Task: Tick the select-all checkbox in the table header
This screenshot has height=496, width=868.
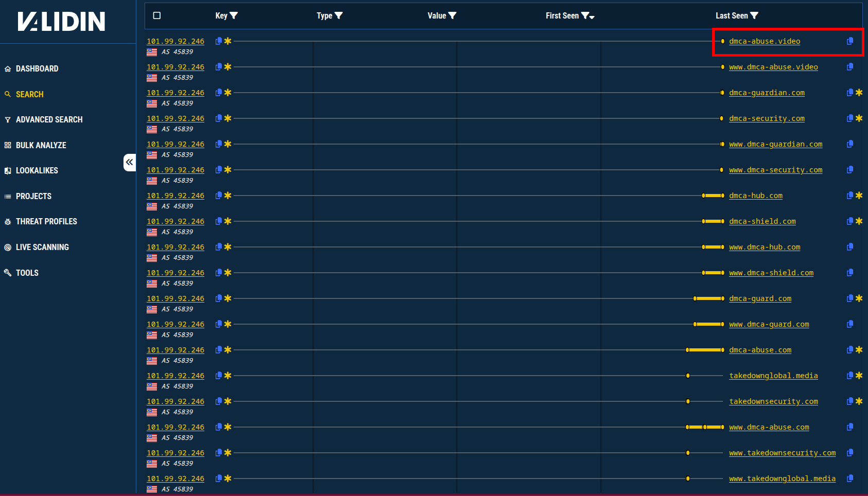Action: pos(157,15)
